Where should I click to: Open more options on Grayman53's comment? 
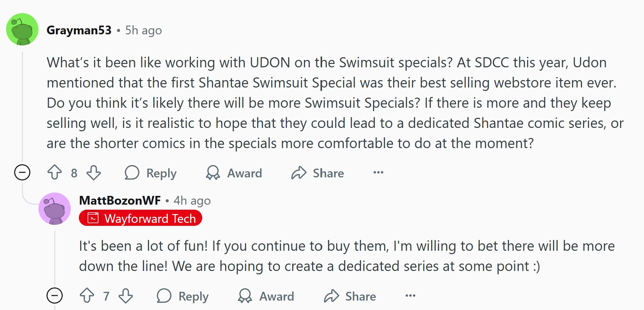pos(378,173)
